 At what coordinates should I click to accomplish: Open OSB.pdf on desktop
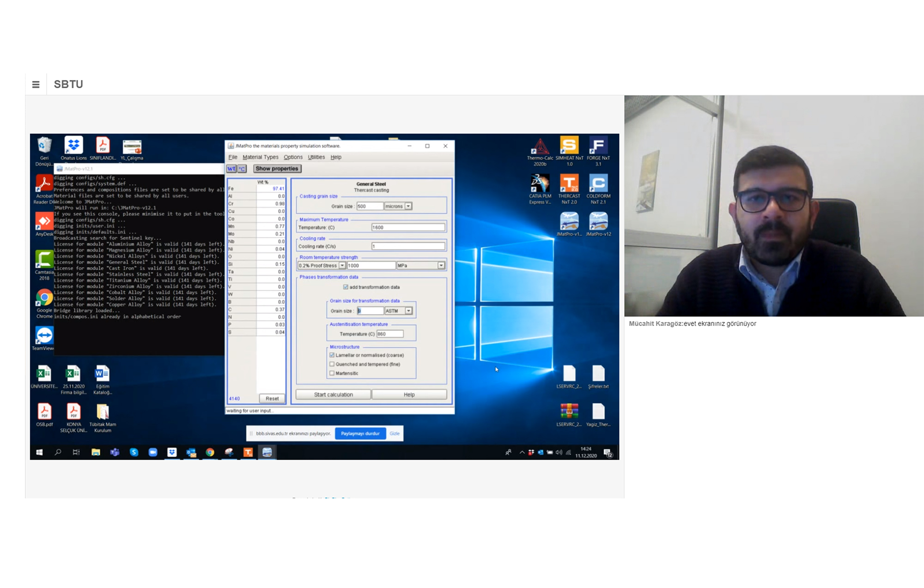(44, 415)
